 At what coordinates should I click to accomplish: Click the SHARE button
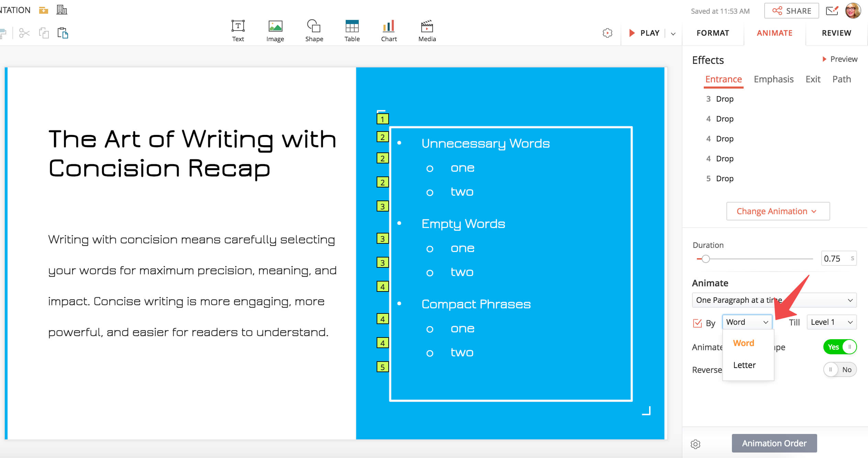(791, 11)
